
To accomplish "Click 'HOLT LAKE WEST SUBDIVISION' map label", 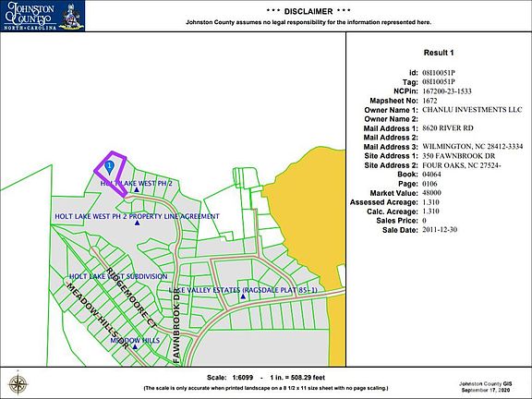I will [118, 276].
